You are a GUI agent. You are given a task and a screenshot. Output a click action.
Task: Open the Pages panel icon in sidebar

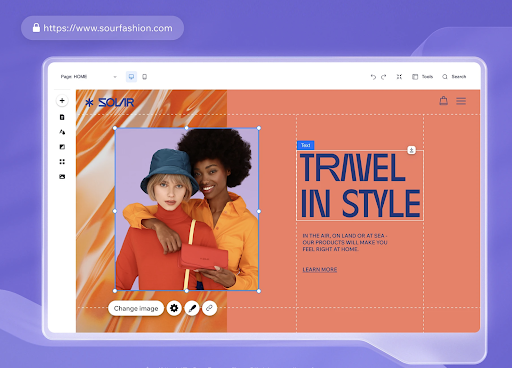pyautogui.click(x=62, y=117)
